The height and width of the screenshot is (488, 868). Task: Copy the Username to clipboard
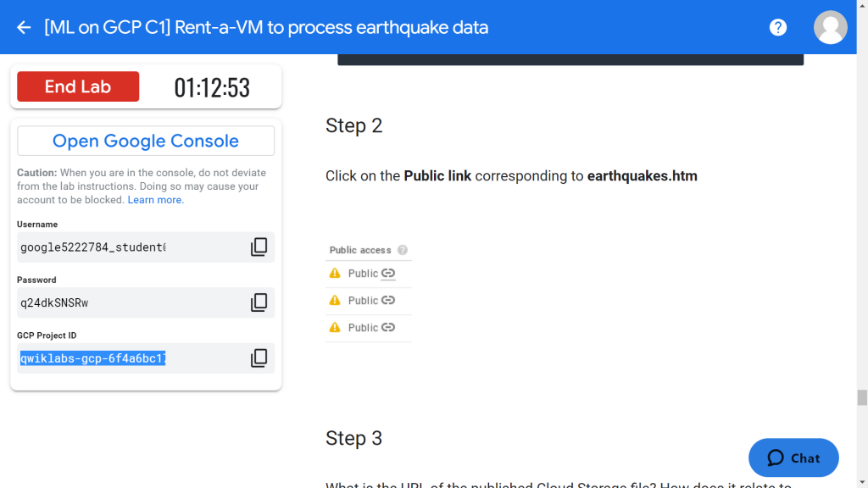pos(259,247)
